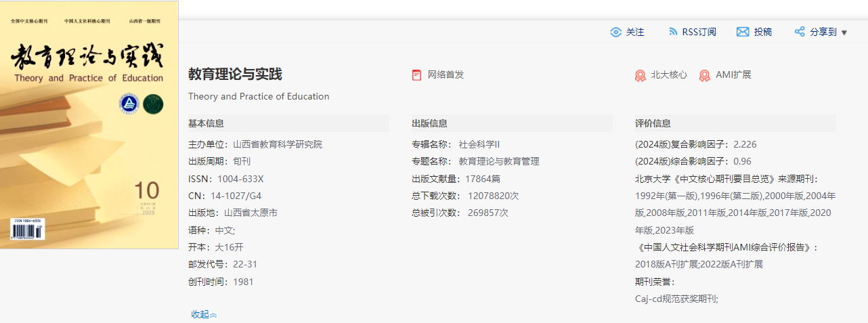Click 总下载次数 12078820次 row
Screen dimensions: 868x323
465,196
